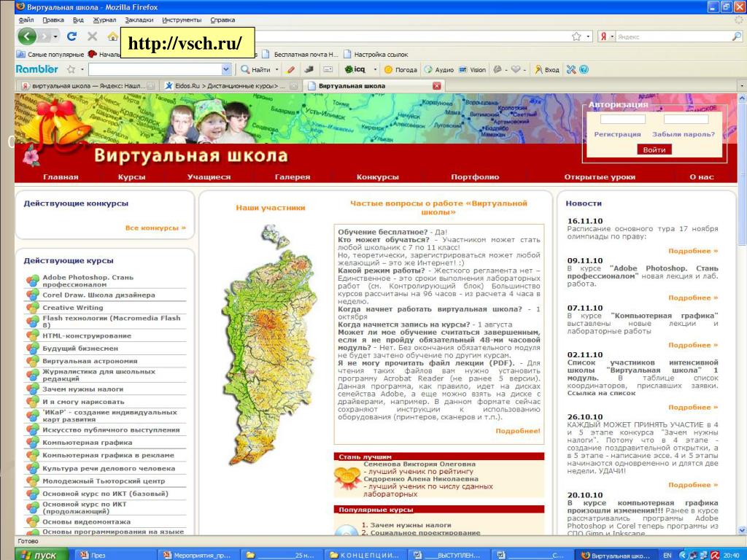Click the icon beside Компьютерная графика course

coord(32,443)
